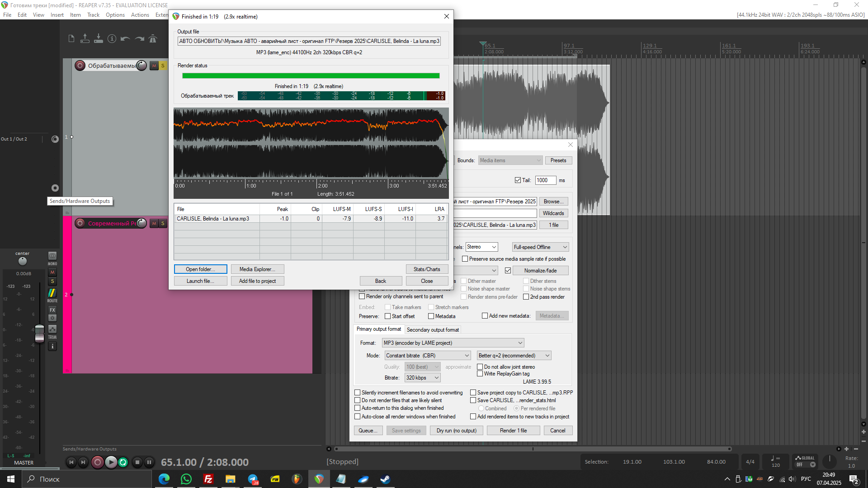
Task: Solo the master track
Action: (52, 281)
